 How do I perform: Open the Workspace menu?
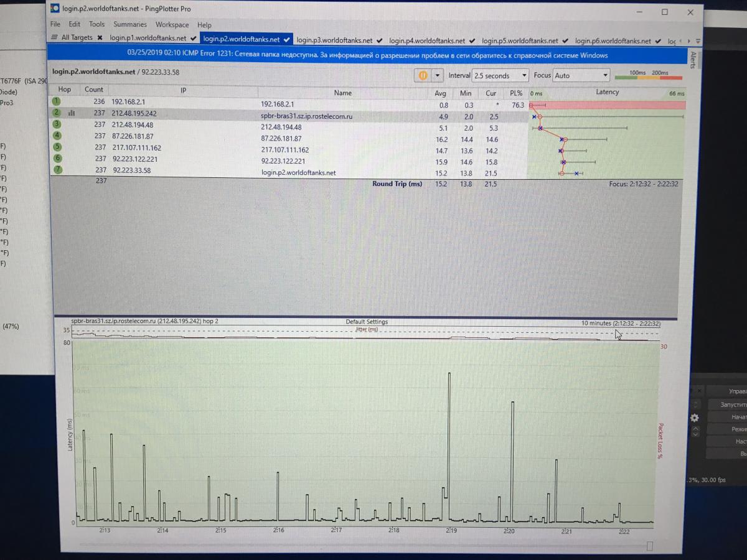[x=172, y=25]
